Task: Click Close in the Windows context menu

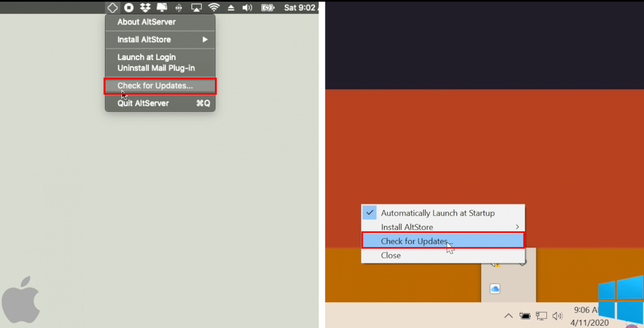Action: click(390, 255)
